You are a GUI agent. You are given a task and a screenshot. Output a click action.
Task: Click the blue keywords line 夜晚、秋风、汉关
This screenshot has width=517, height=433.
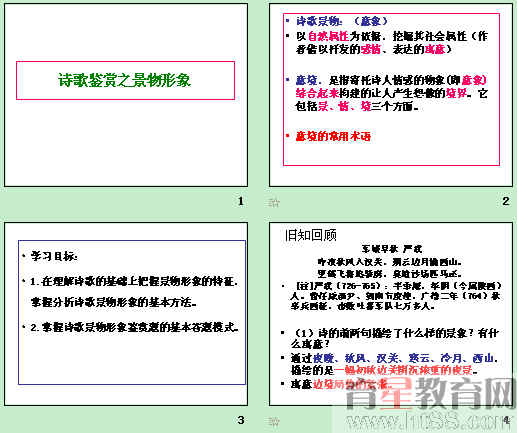tap(394, 358)
